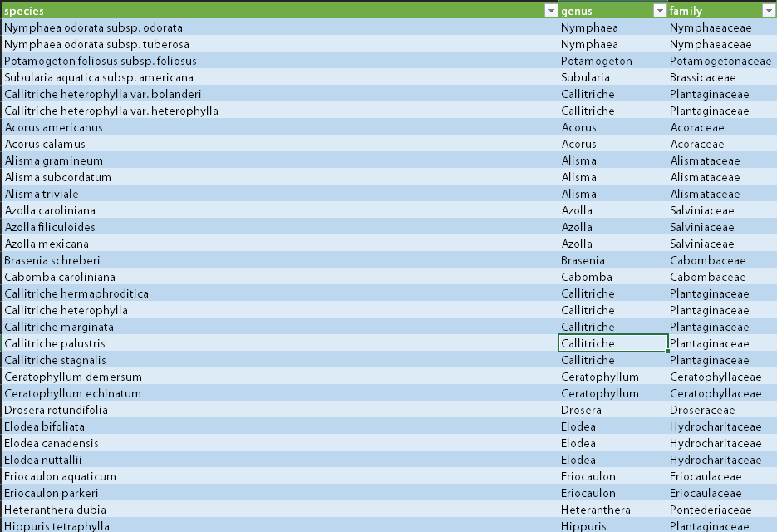Select the 'Cabomba caroliniana' cell
The height and width of the screenshot is (532, 777).
(x=281, y=277)
